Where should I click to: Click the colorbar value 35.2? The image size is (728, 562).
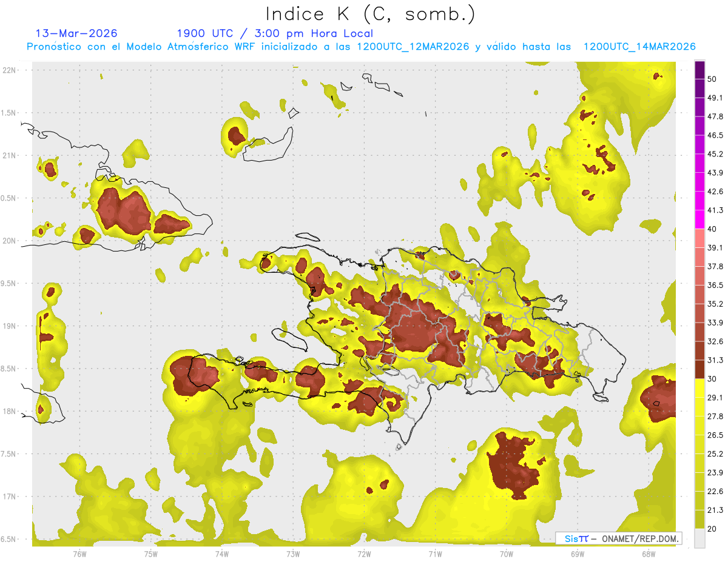[x=715, y=304]
